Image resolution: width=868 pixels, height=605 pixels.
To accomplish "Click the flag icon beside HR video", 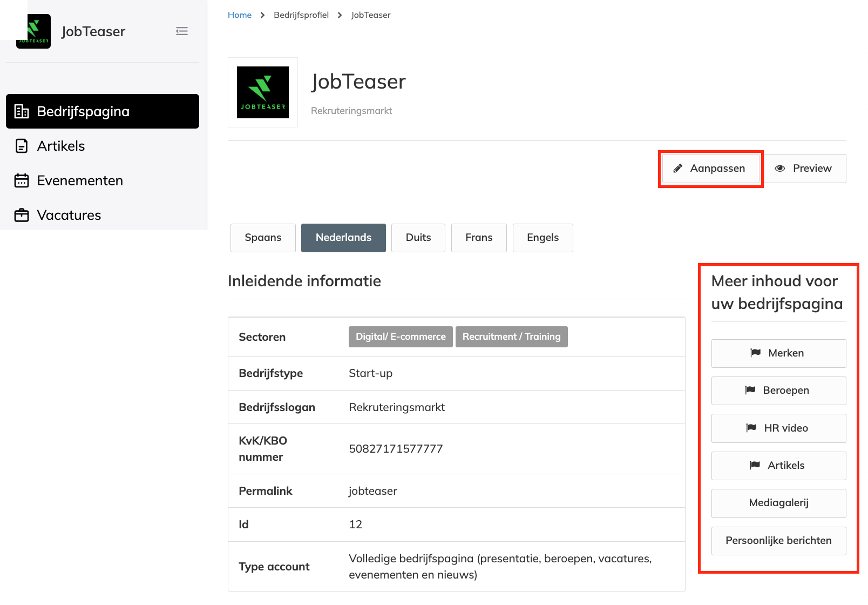I will 751,428.
